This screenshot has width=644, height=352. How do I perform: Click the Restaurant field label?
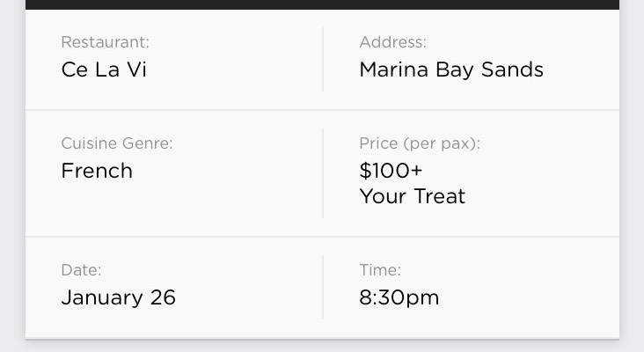[x=105, y=42]
